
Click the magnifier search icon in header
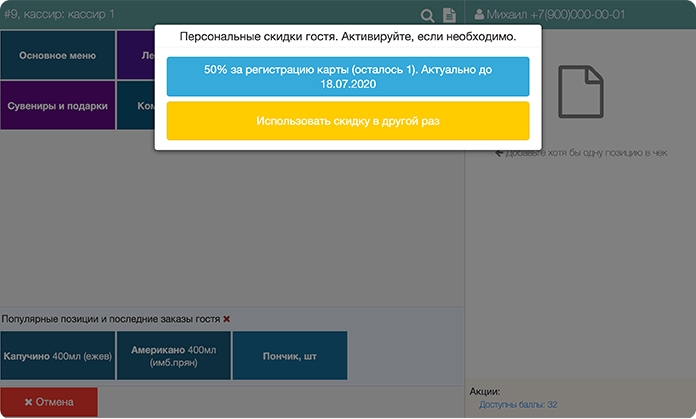pos(427,15)
